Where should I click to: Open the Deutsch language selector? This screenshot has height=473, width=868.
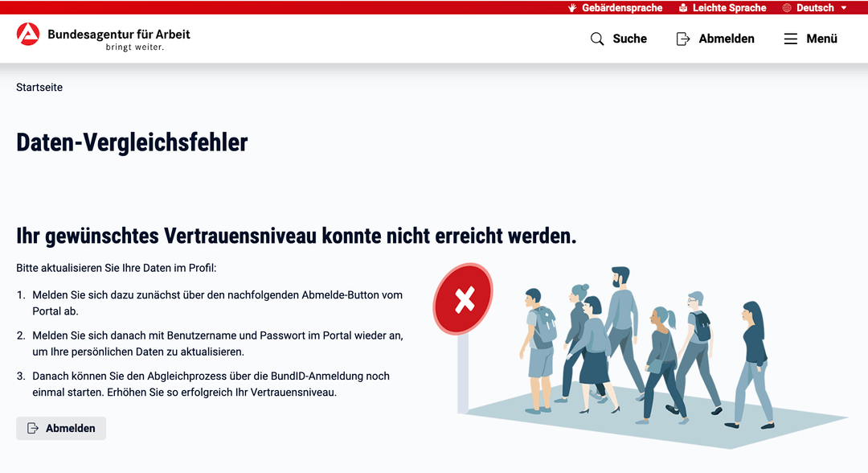[x=815, y=7]
